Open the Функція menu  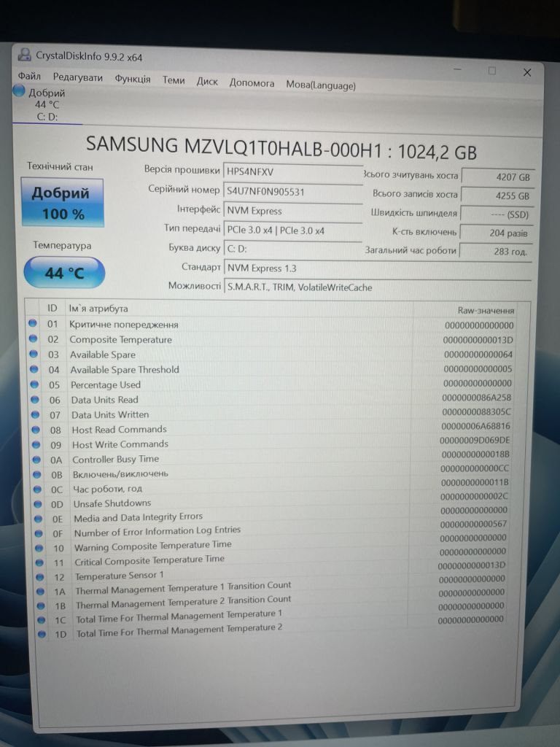coord(133,79)
